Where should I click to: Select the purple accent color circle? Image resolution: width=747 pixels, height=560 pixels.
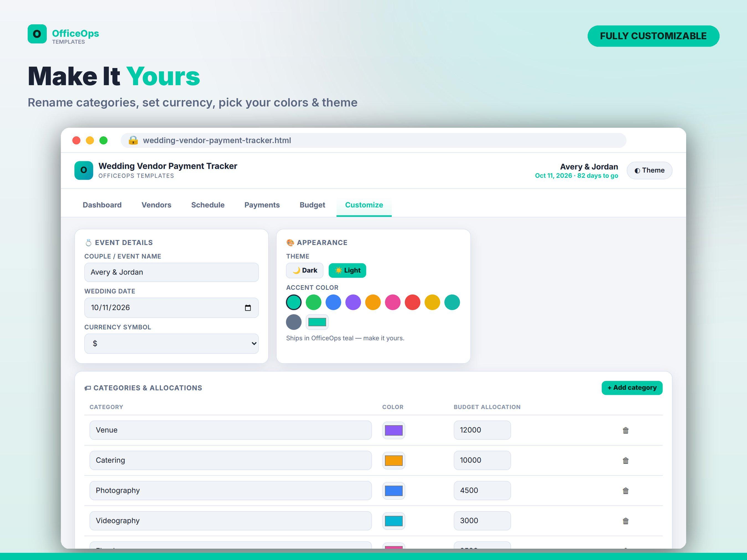click(353, 302)
